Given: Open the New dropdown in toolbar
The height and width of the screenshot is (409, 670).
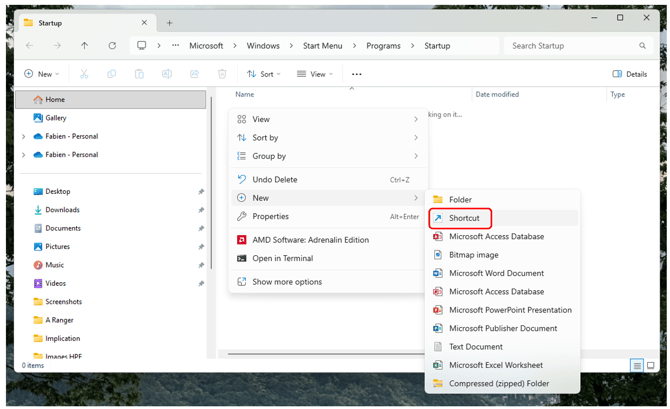Looking at the screenshot, I should (41, 74).
